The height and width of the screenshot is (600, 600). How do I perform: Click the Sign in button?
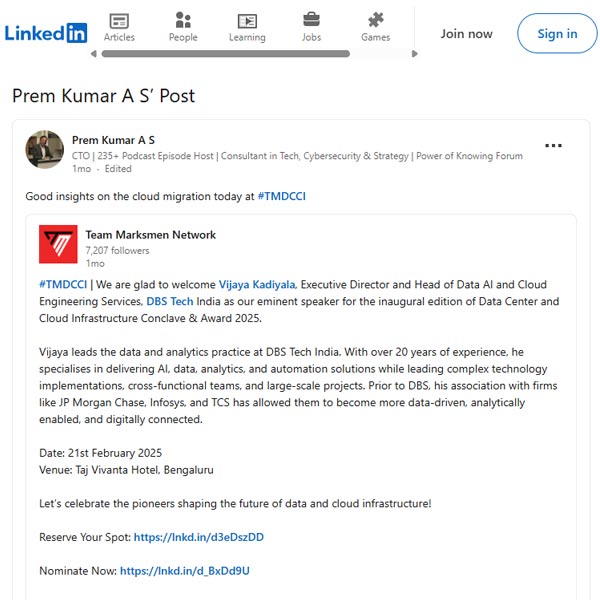557,33
